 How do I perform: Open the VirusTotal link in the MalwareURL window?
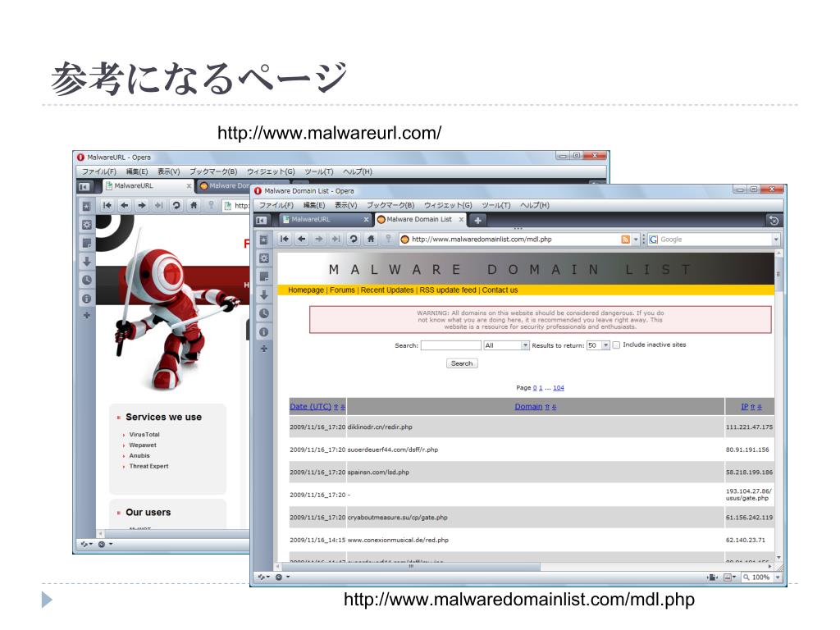pos(144,435)
